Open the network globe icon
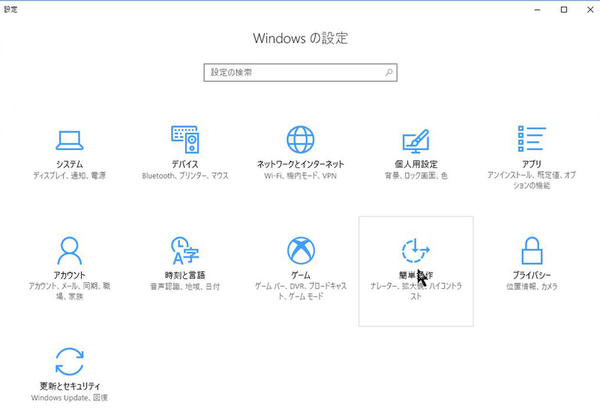Viewport: 600px width, 418px height. 300,139
